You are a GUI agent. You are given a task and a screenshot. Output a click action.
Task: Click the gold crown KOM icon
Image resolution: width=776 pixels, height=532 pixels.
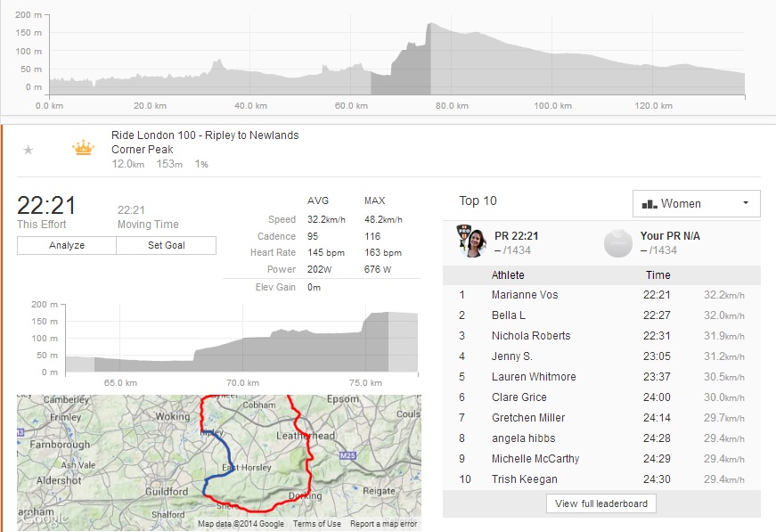click(83, 148)
